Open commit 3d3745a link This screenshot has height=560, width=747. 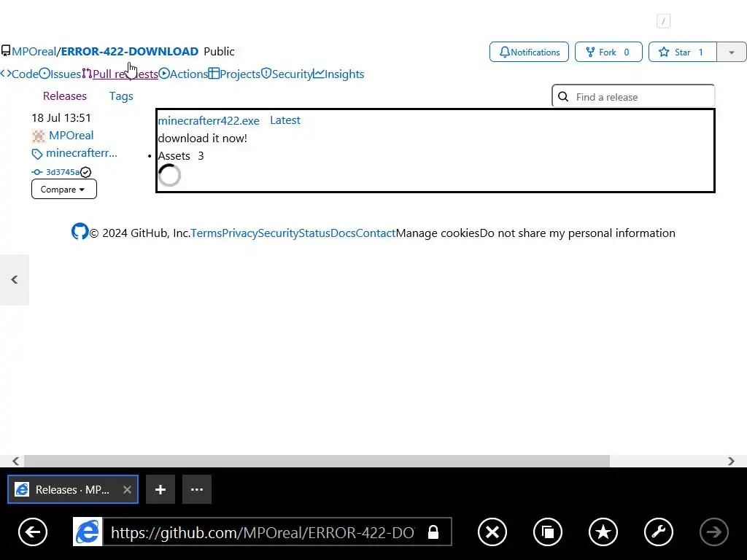[63, 172]
